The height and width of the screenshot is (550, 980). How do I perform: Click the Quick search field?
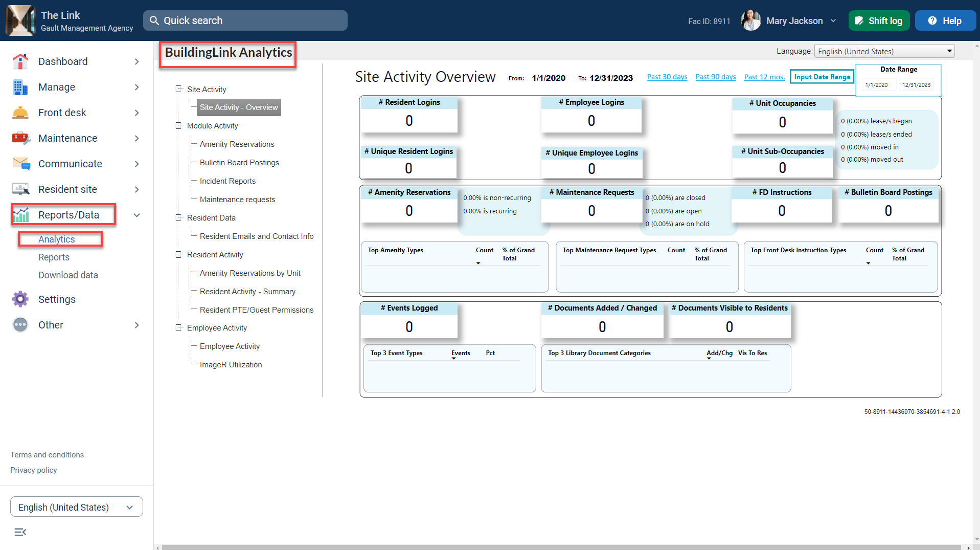coord(245,20)
